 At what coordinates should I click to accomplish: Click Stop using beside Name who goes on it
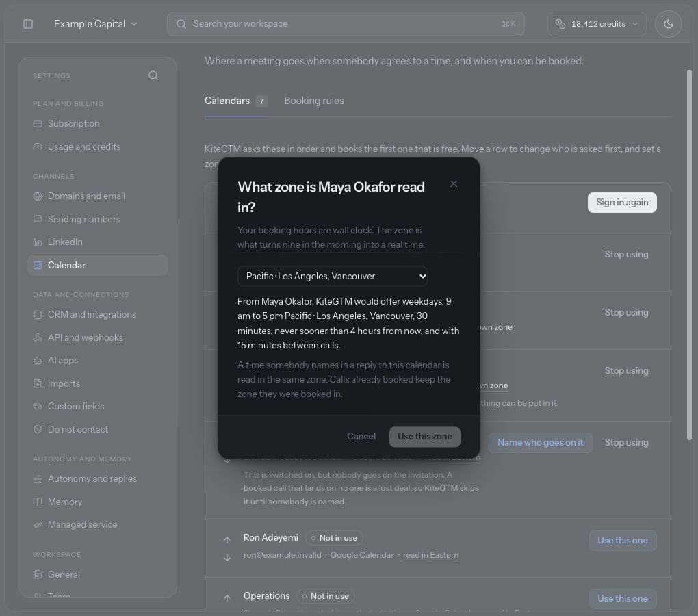[626, 443]
